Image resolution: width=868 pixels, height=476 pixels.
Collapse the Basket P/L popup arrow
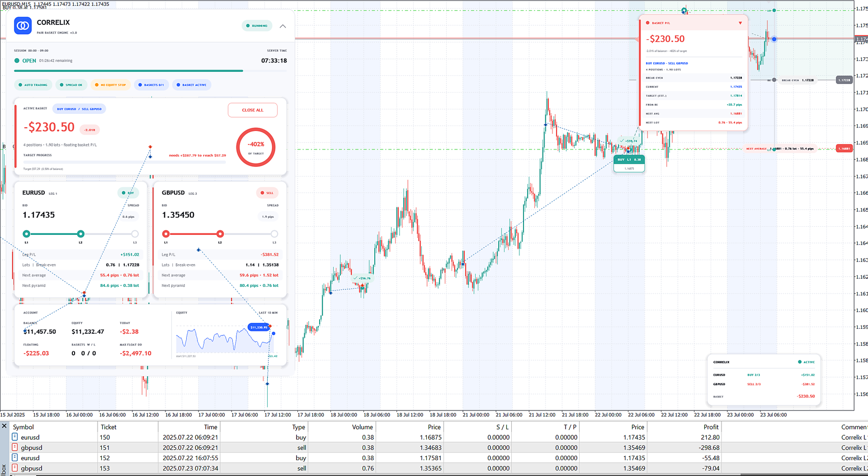(x=740, y=23)
